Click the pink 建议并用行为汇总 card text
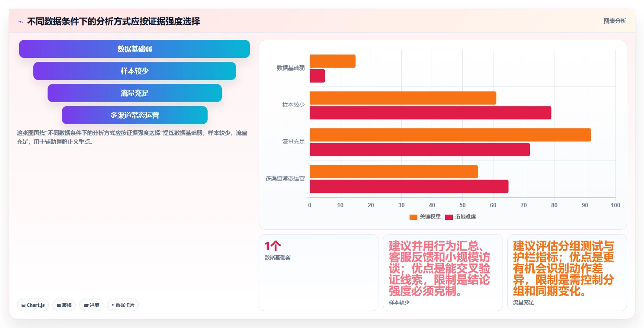 [x=439, y=269]
